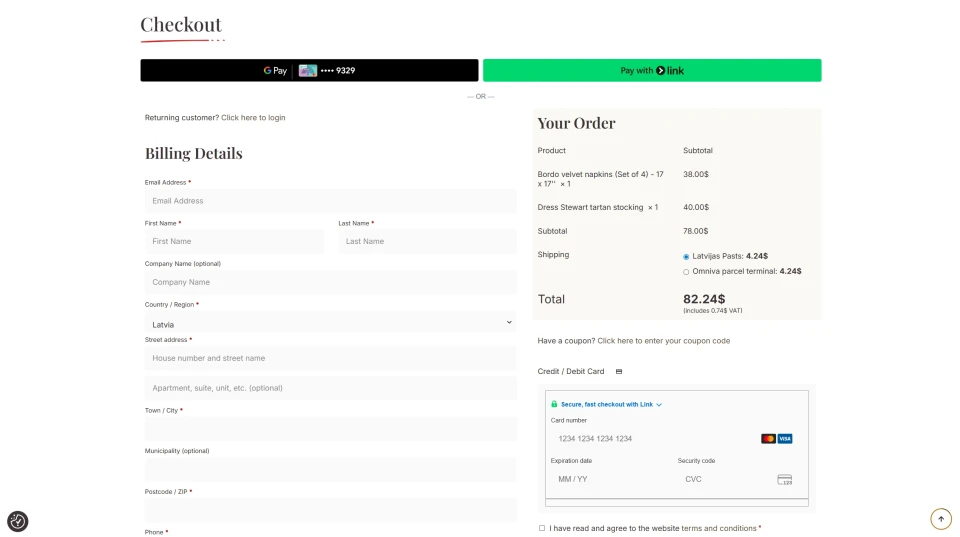Image resolution: width=960 pixels, height=537 pixels.
Task: Click the Apartment, suite, unit field
Action: [x=331, y=388]
